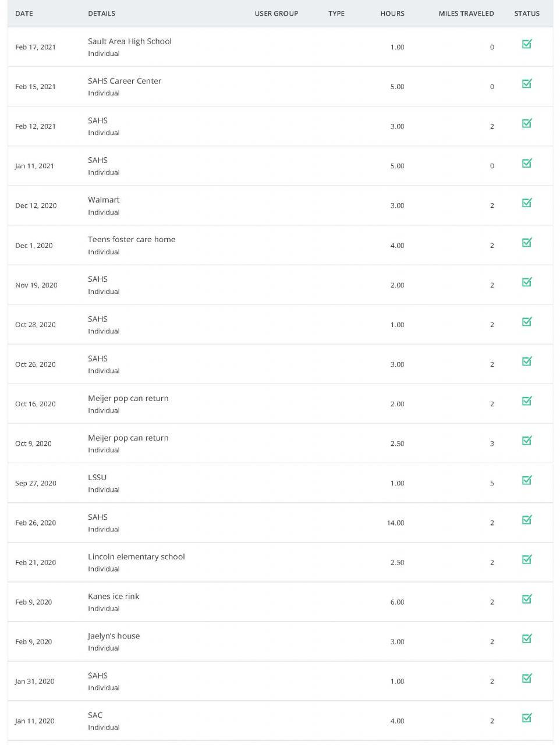Image resolution: width=560 pixels, height=745 pixels.
Task: Click the Details column header
Action: tap(101, 13)
